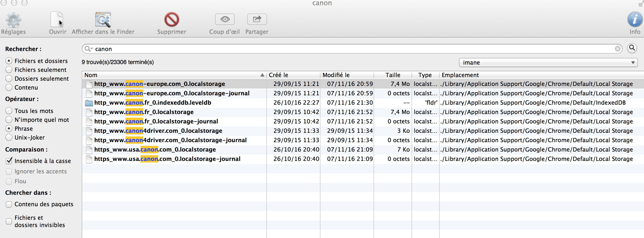644x238 pixels.
Task: Sort by Modifié le column header
Action: click(x=346, y=75)
